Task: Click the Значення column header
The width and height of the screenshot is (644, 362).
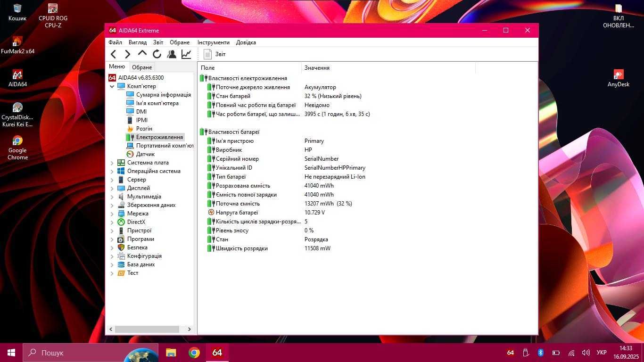Action: 388,68
